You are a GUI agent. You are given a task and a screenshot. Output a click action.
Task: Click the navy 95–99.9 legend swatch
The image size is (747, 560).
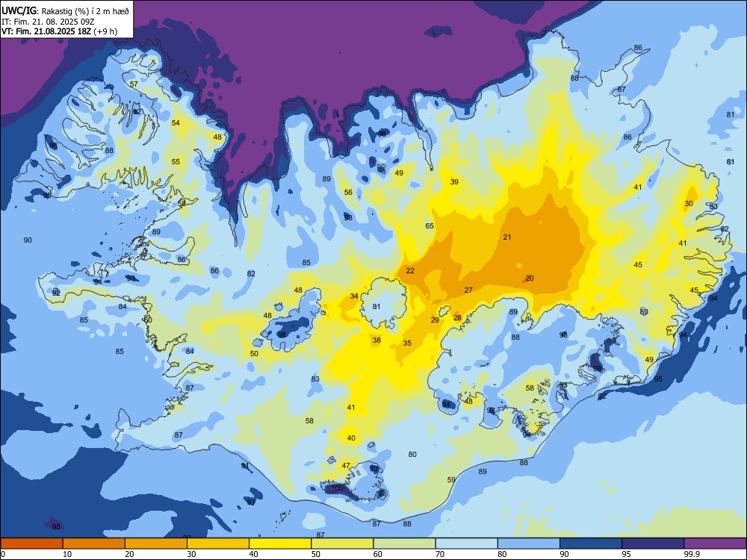coord(653,544)
